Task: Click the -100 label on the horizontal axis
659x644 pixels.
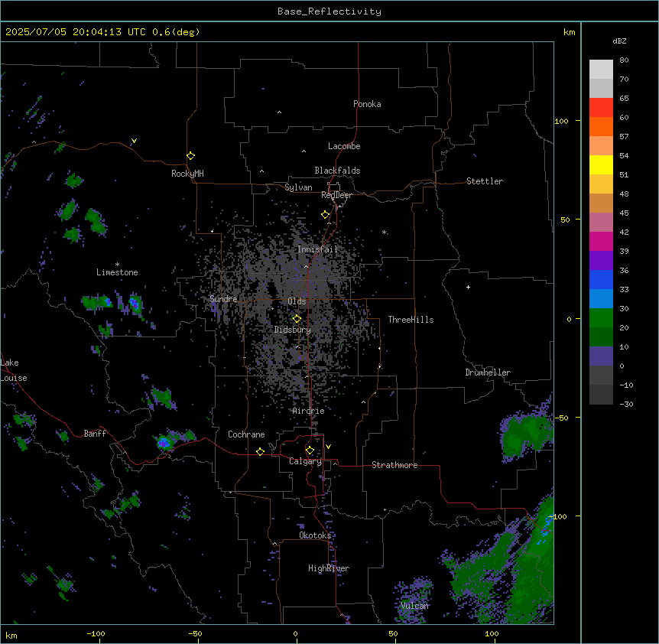Action: pyautogui.click(x=96, y=633)
